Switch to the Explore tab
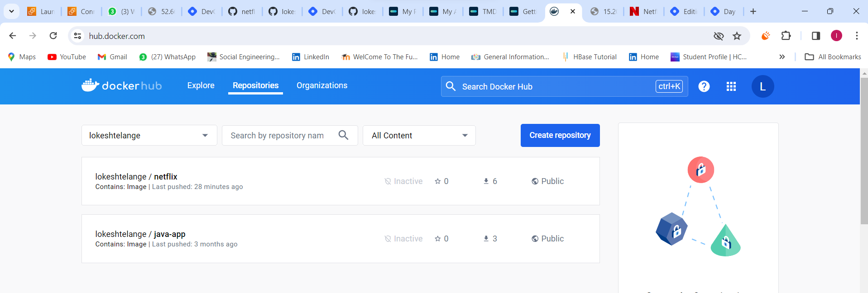This screenshot has height=293, width=868. pos(201,85)
